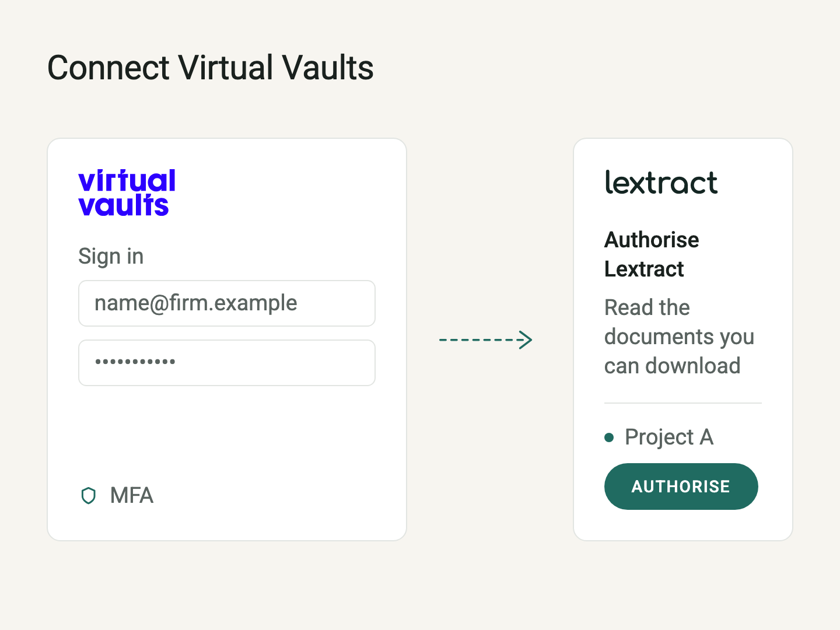Click the 'MFA' label text
Image resolution: width=840 pixels, height=630 pixels.
(132, 496)
